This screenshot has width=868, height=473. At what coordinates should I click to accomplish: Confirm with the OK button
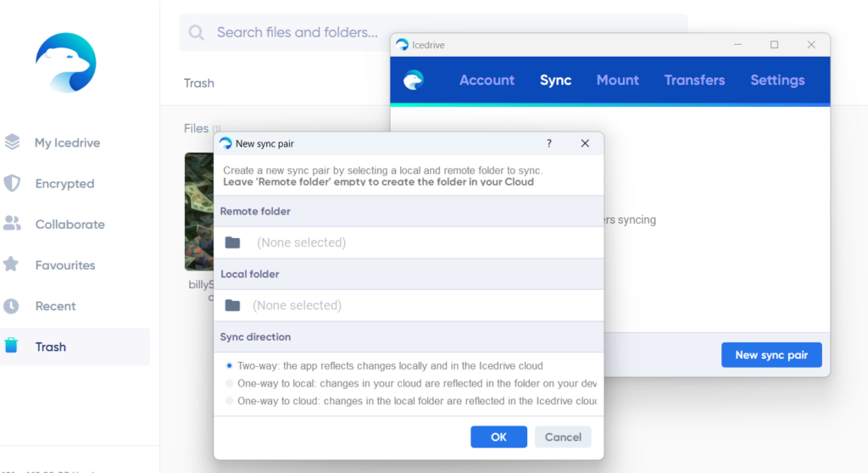[x=498, y=437]
